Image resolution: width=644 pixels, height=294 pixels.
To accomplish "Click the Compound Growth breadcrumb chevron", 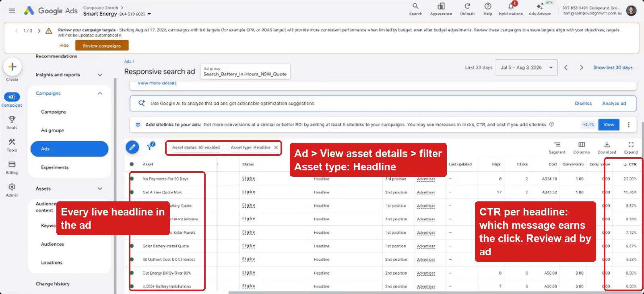I will [122, 8].
